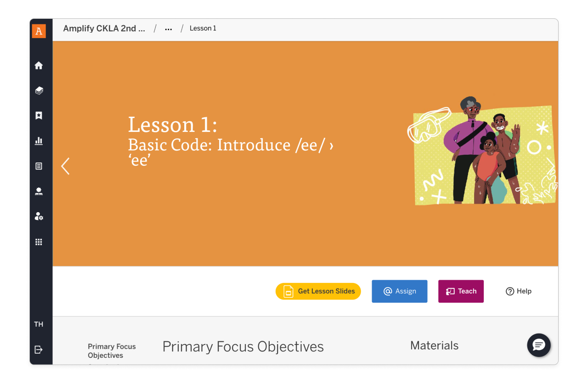Click the Assign button
Viewport: 588px width, 384px height.
(399, 291)
